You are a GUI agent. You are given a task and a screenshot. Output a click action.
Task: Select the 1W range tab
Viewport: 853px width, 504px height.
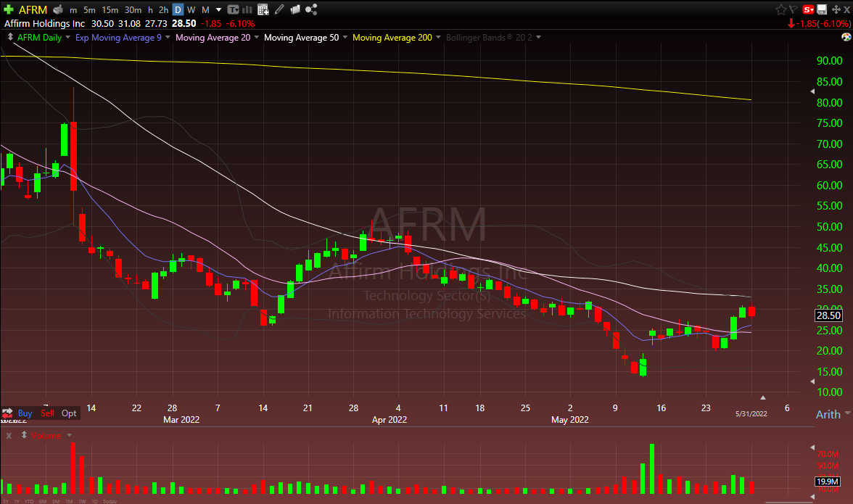point(82,501)
